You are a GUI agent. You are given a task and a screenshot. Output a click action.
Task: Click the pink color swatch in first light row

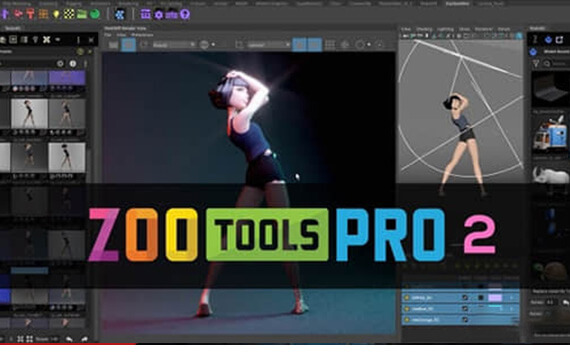point(495,297)
